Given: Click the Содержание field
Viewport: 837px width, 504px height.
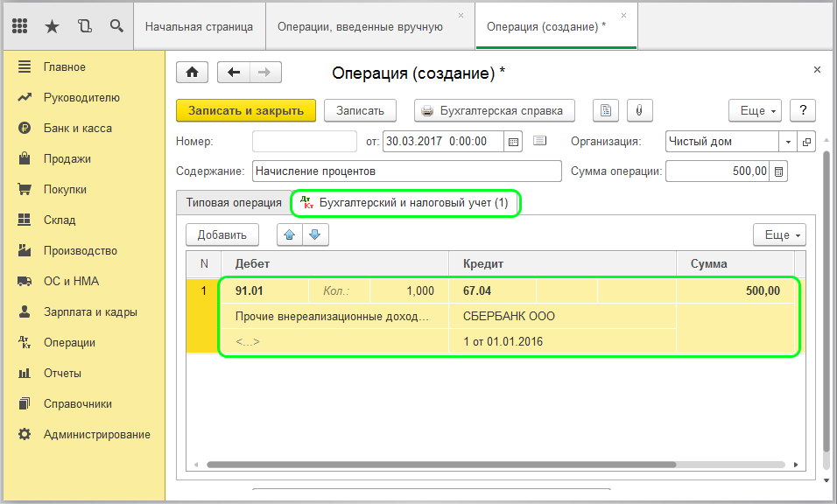Looking at the screenshot, I should [407, 171].
